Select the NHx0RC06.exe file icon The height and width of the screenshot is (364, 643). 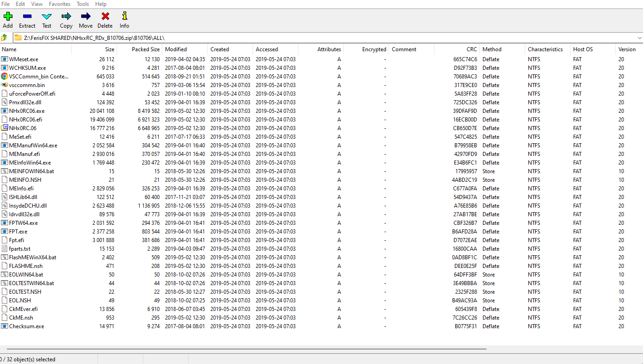5,111
